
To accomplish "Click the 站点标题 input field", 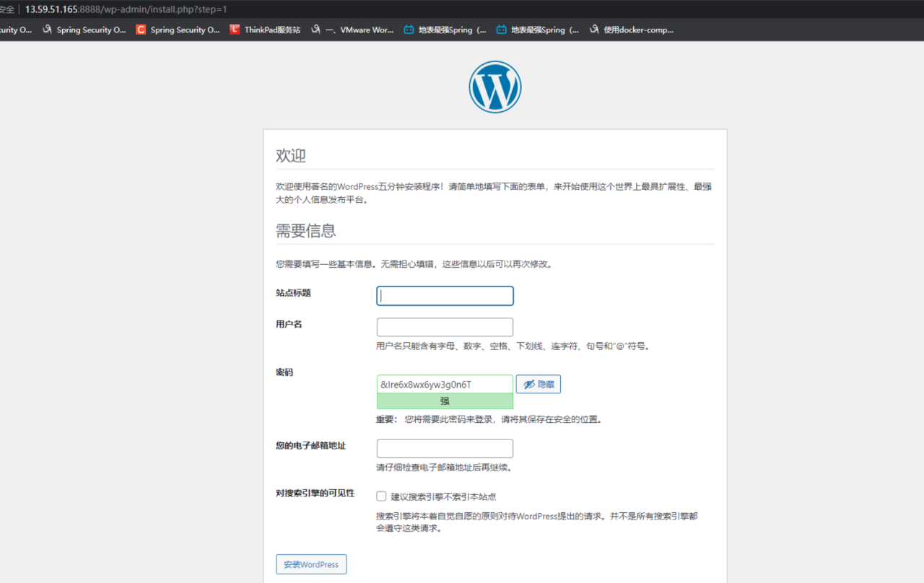I will 445,296.
